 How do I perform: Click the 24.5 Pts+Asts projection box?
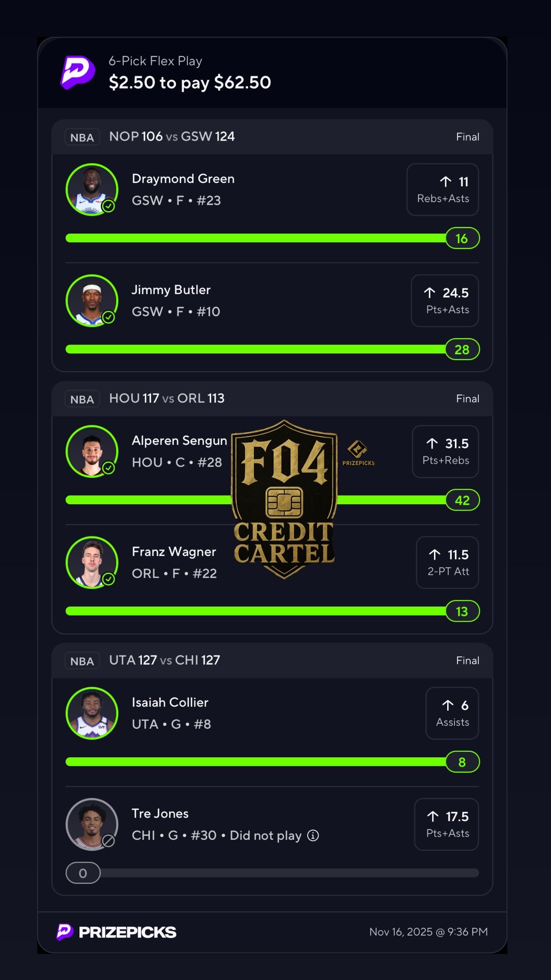coord(445,300)
